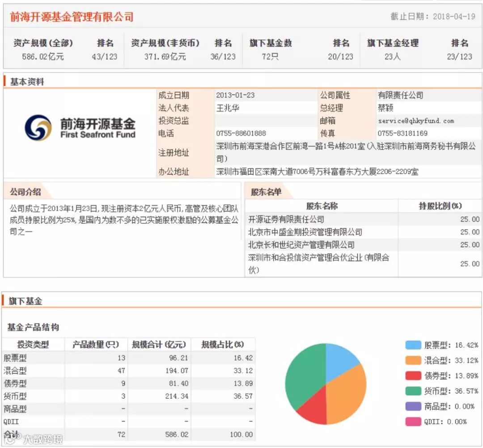Click the 规模合计(亿元) column header

point(159,344)
